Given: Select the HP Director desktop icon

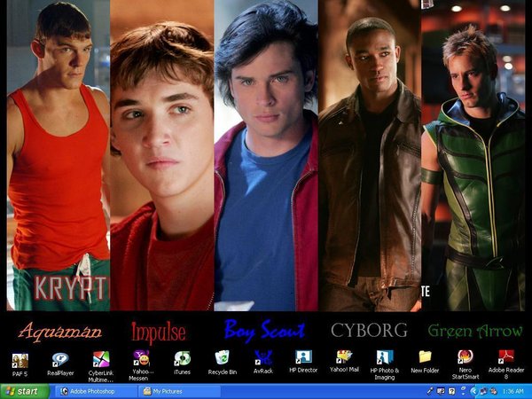Looking at the screenshot, I should click(x=303, y=357).
